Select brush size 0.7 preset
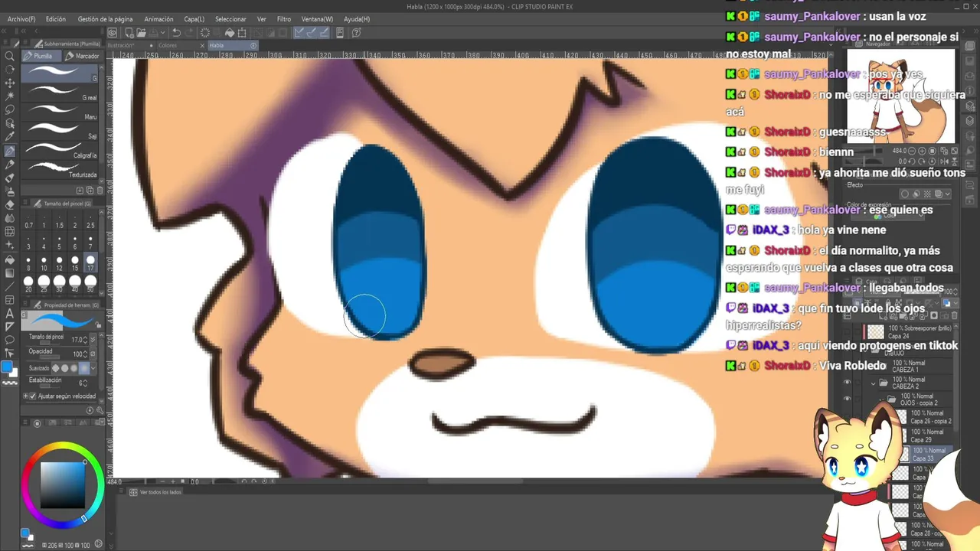The image size is (980, 551). (28, 222)
